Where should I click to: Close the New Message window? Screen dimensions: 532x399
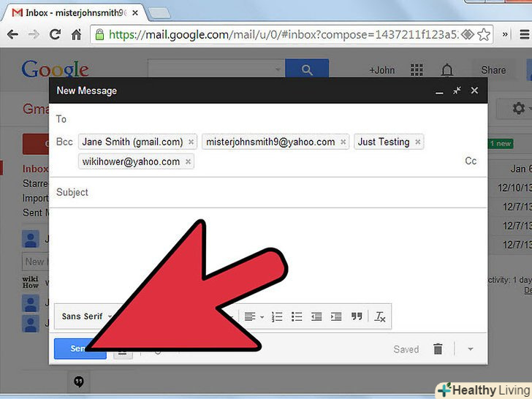click(x=475, y=91)
